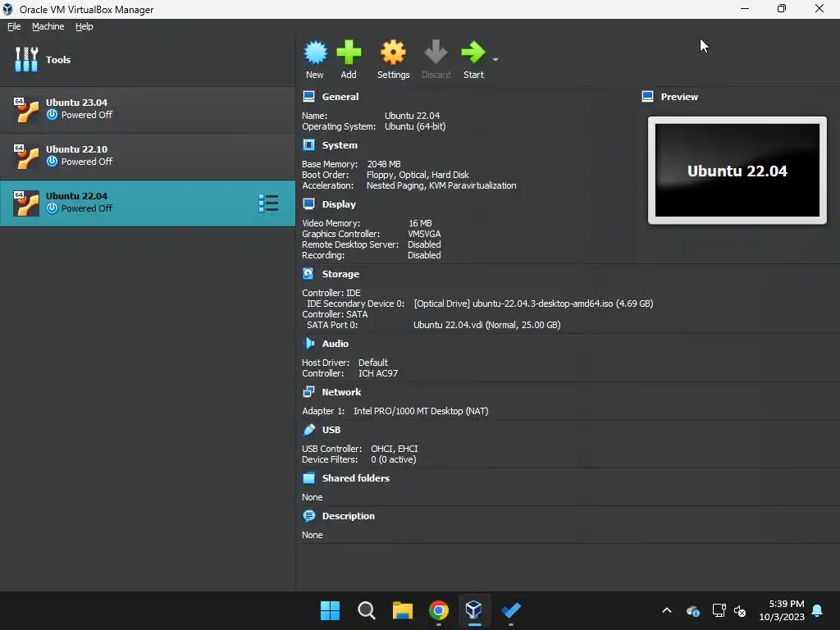Open the taskbar clock and date
The width and height of the screenshot is (840, 630).
click(782, 610)
